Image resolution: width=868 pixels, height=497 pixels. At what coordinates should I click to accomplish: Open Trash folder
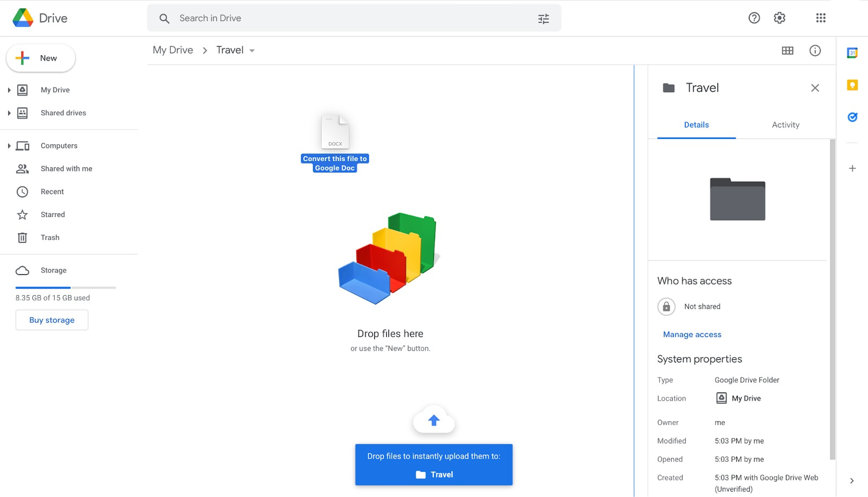pyautogui.click(x=50, y=238)
